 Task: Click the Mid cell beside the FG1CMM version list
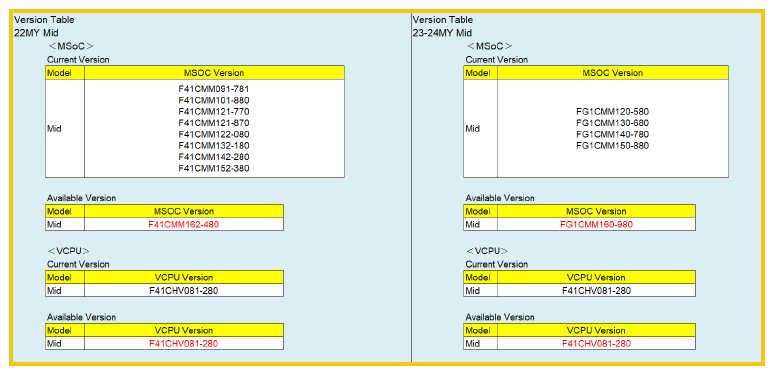pyautogui.click(x=481, y=129)
